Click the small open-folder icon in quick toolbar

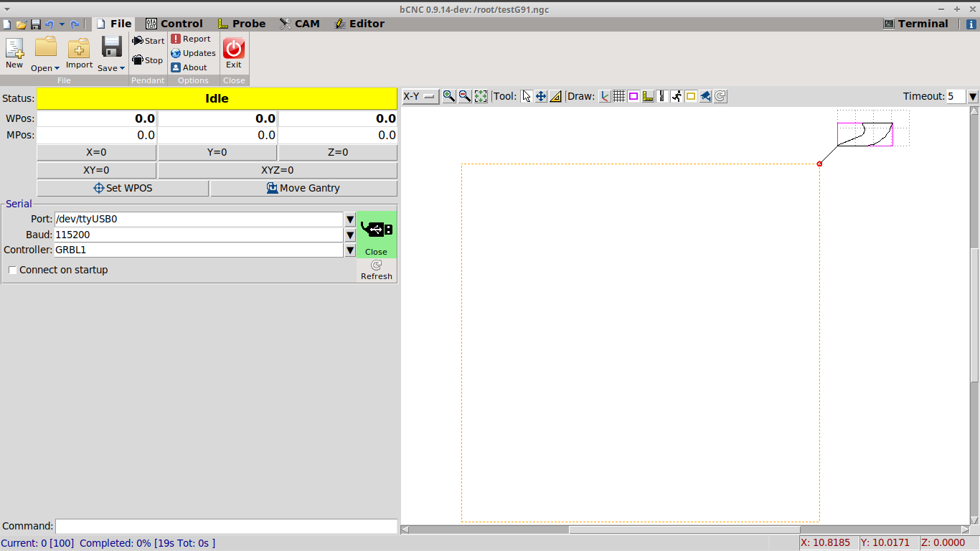(x=22, y=24)
